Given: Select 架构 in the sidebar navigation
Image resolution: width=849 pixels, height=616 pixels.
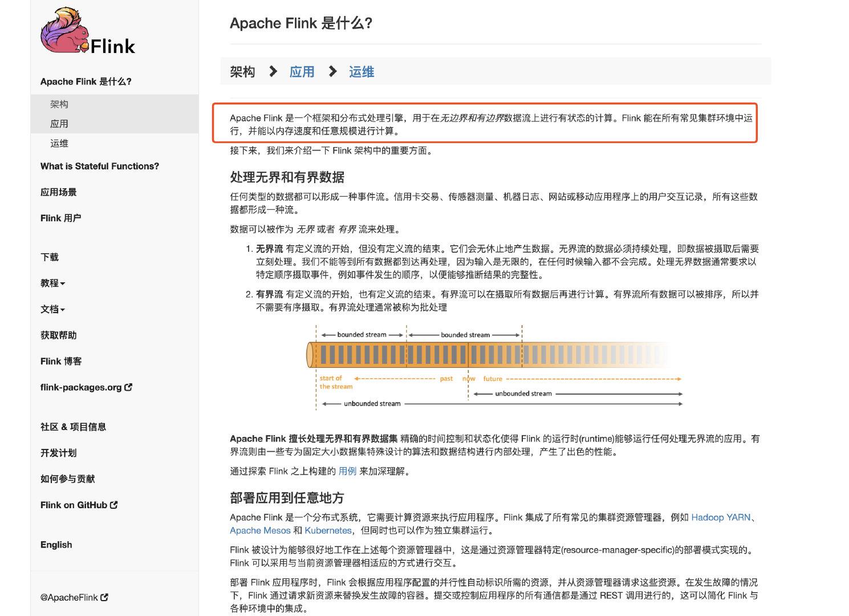Looking at the screenshot, I should [x=60, y=104].
